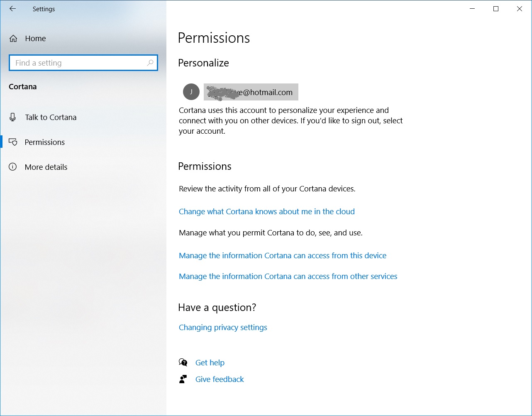Open Change what Cortana knows link
Viewport: 532px width, 416px height.
tap(267, 212)
